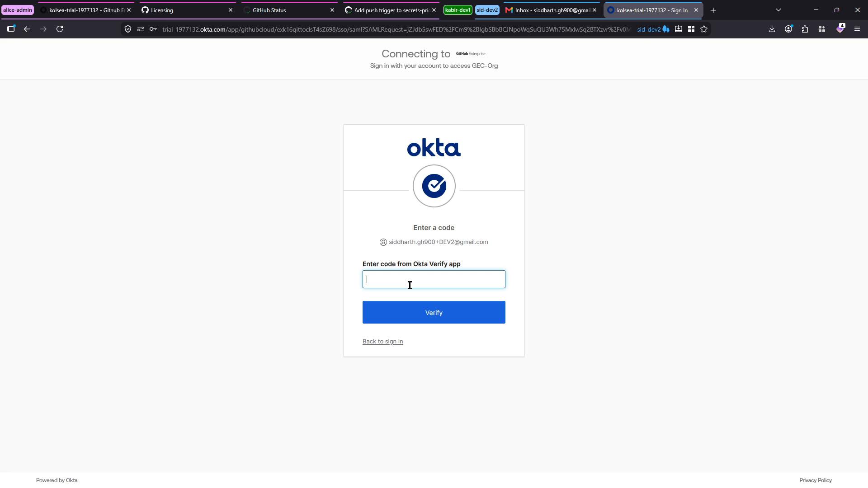
Task: Open the Firefox account icon
Action: tap(788, 29)
